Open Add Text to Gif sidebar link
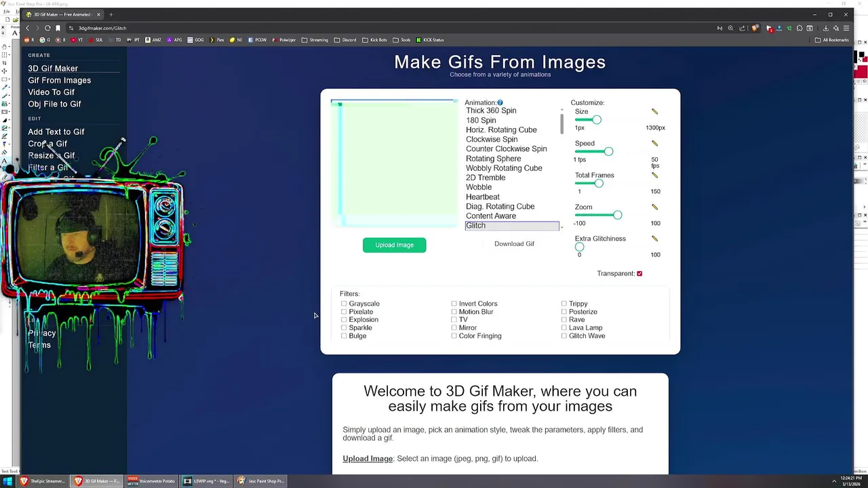Viewport: 868px width, 488px height. click(56, 131)
